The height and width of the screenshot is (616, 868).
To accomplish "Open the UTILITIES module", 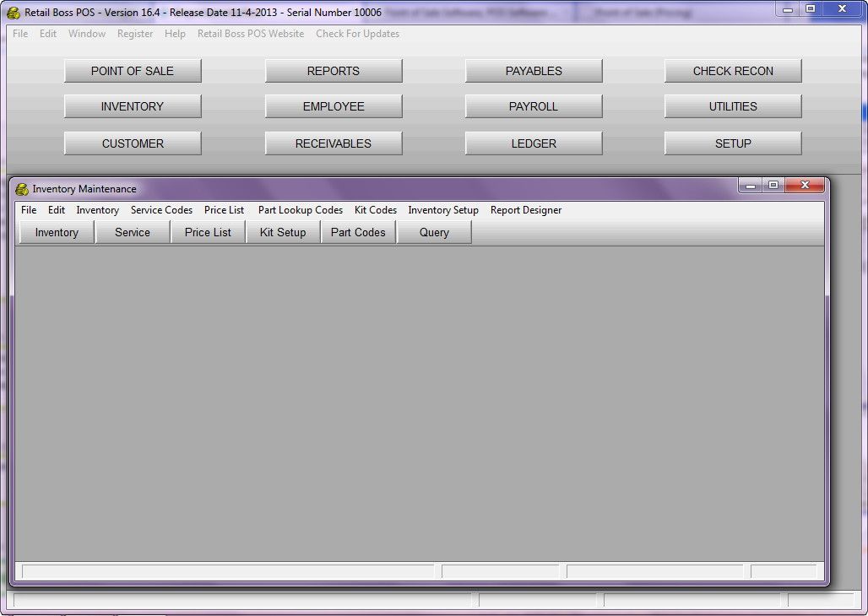I will (x=733, y=106).
